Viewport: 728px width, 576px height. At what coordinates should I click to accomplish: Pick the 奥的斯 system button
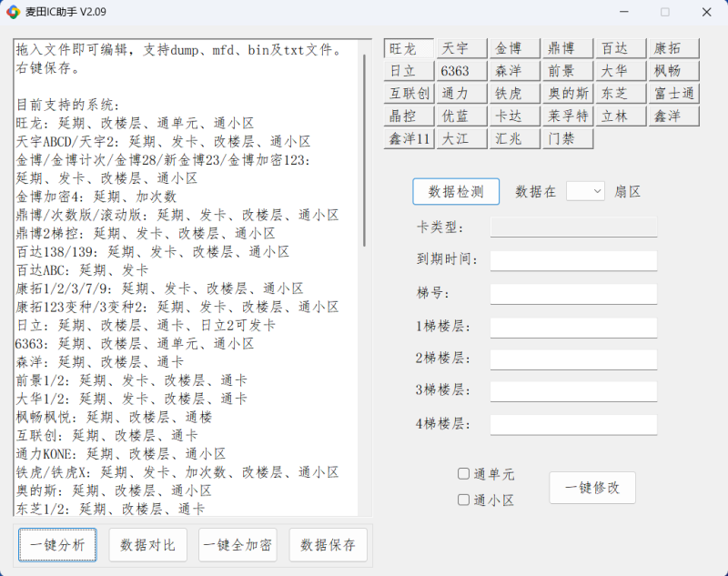pos(567,94)
